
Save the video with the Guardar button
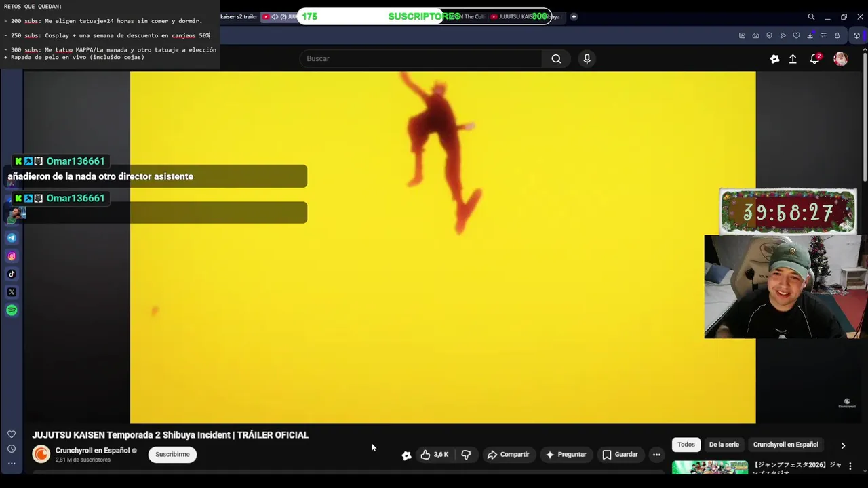coord(620,455)
